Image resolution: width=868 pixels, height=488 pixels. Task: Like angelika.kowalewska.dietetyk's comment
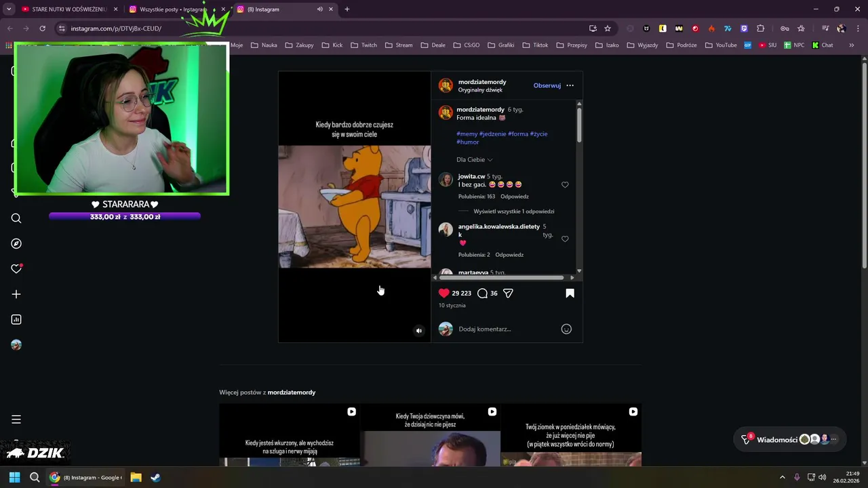pyautogui.click(x=565, y=239)
